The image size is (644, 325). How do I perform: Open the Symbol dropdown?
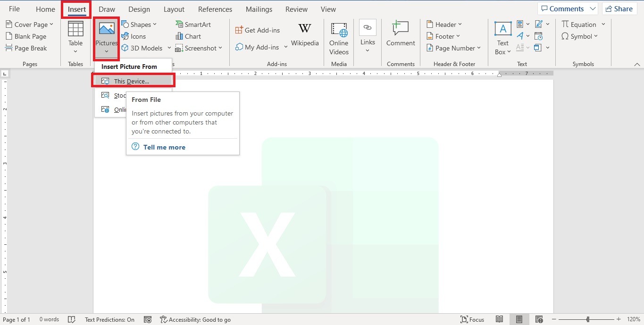[579, 36]
